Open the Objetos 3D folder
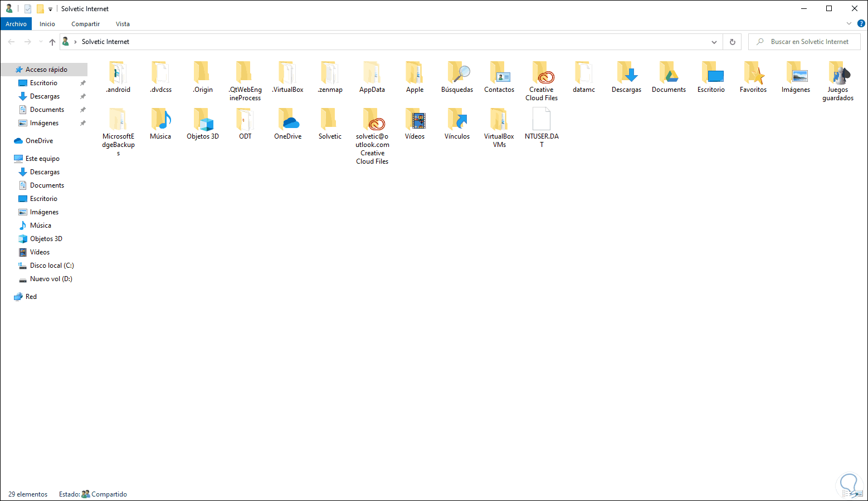The width and height of the screenshot is (868, 501). click(203, 122)
